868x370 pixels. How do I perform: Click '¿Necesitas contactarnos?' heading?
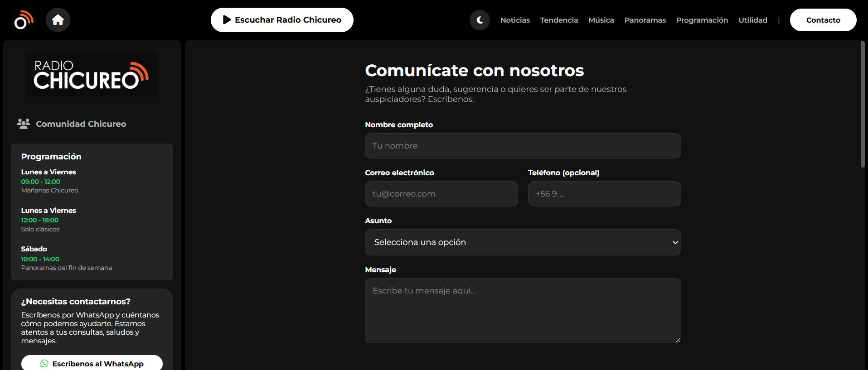tap(76, 301)
